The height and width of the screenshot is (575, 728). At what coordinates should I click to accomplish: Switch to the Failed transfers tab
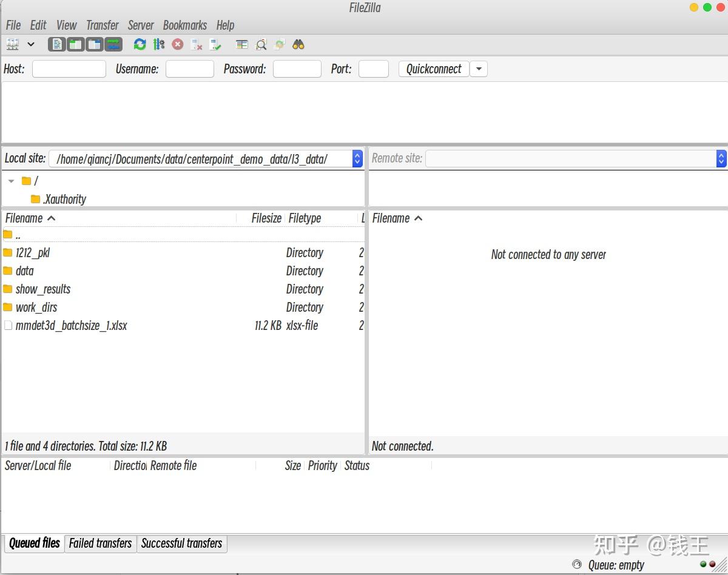point(100,543)
